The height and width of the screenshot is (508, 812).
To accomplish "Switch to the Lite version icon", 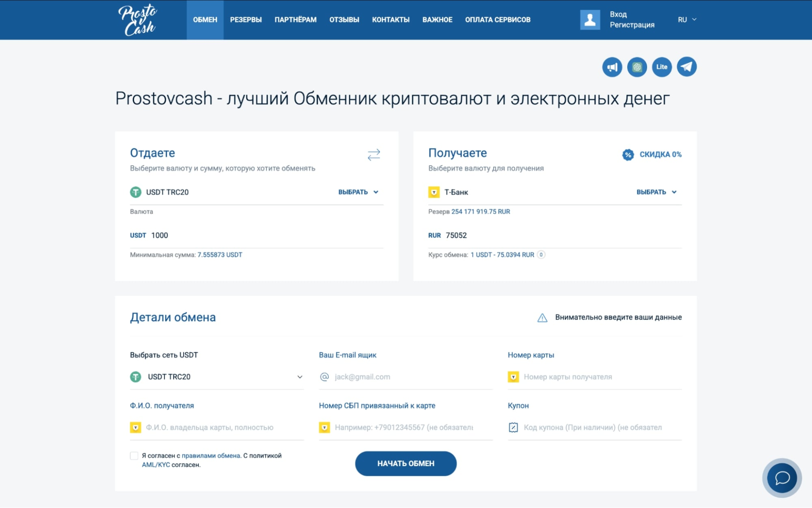I will (661, 67).
